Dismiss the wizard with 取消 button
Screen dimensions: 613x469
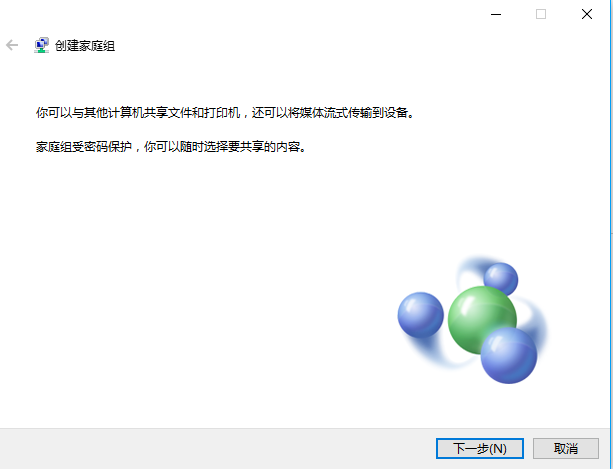tap(566, 448)
